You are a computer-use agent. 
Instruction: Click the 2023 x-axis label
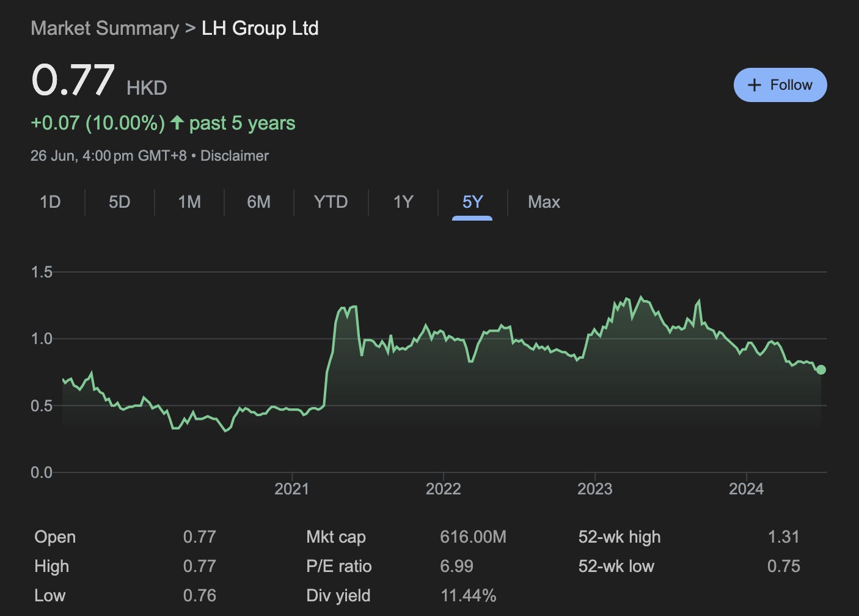click(x=594, y=489)
